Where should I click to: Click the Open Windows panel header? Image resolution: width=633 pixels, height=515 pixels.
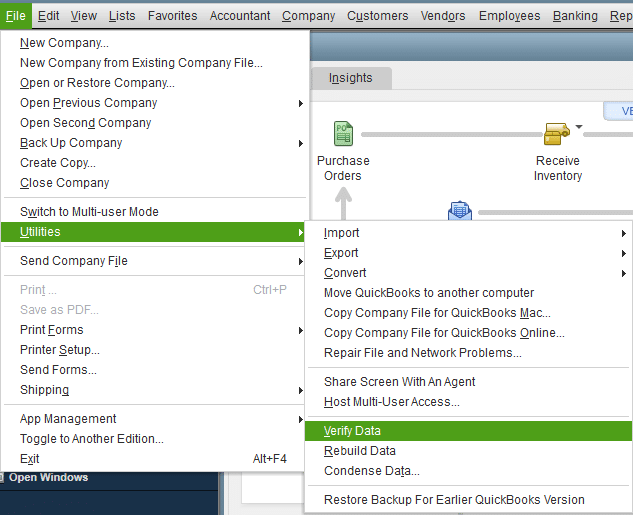click(x=48, y=478)
